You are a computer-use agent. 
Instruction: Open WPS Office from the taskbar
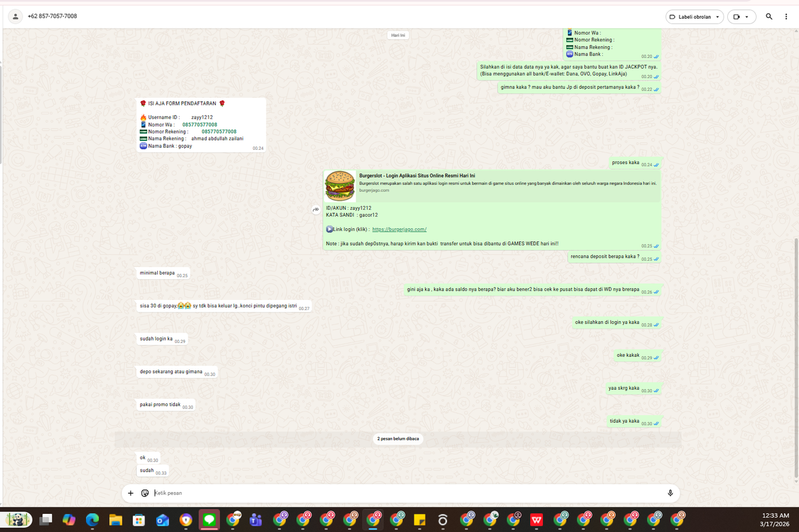(x=536, y=520)
